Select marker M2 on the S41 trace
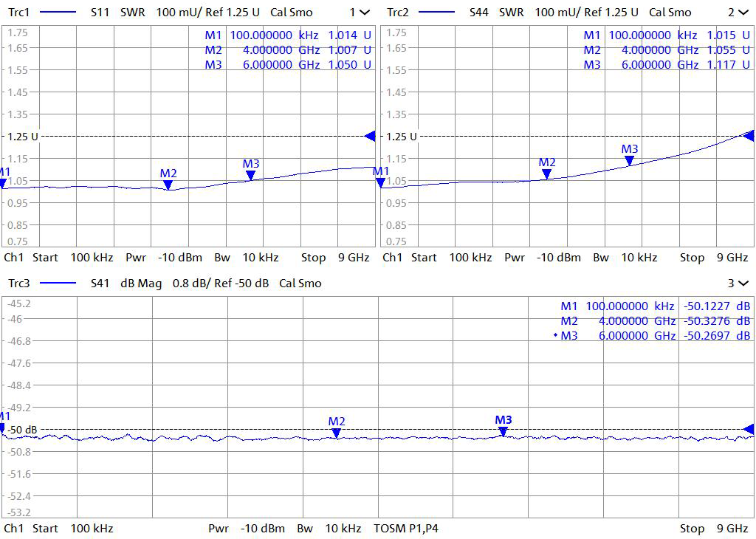 pyautogui.click(x=337, y=433)
